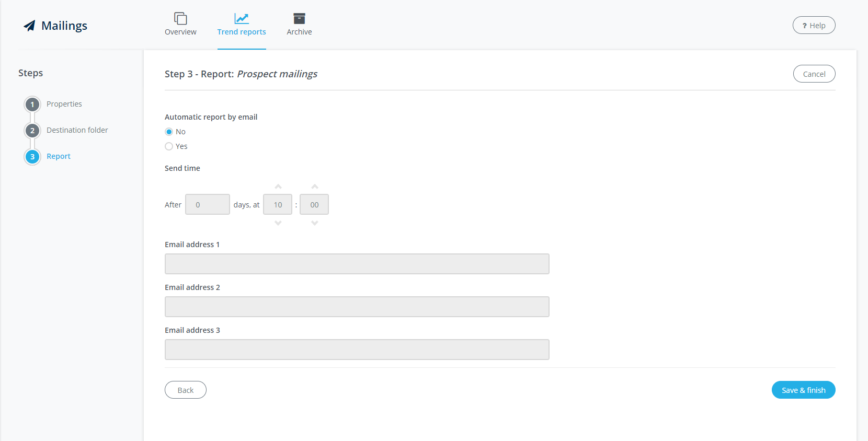Click the Cancel button
The image size is (868, 441).
[814, 74]
